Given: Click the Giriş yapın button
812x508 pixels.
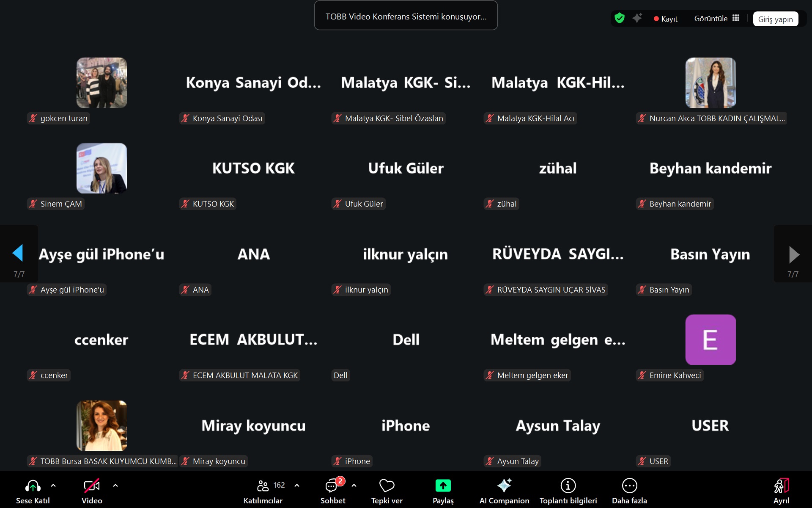Looking at the screenshot, I should point(775,19).
